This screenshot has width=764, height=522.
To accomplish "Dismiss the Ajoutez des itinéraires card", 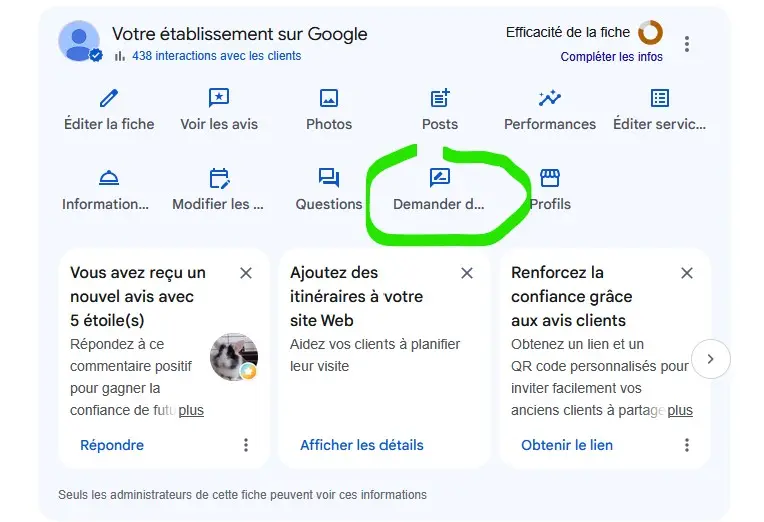I will (467, 273).
